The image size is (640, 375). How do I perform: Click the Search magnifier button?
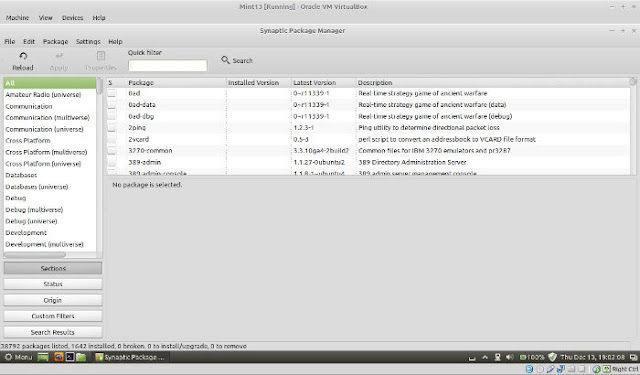(237, 60)
